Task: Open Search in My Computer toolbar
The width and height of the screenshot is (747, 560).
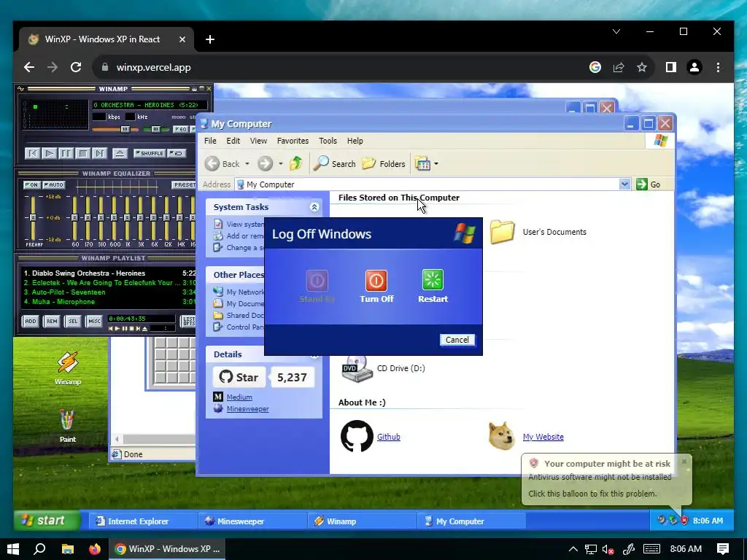Action: click(x=334, y=164)
